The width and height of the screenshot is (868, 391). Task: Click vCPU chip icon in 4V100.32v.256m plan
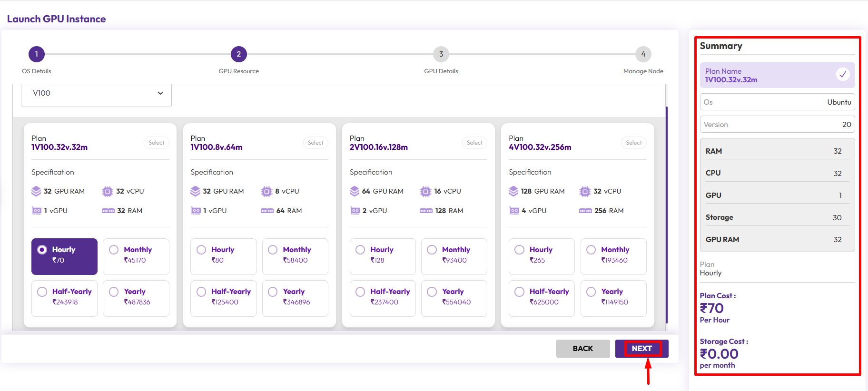[x=585, y=191]
